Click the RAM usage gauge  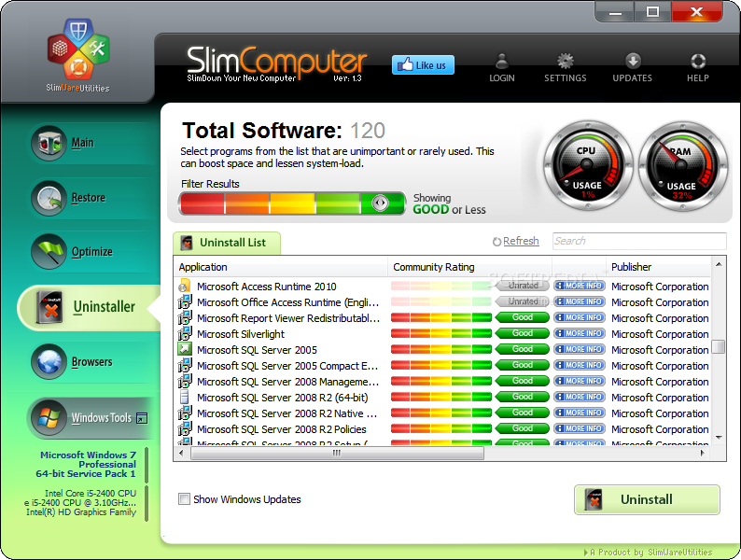[683, 166]
